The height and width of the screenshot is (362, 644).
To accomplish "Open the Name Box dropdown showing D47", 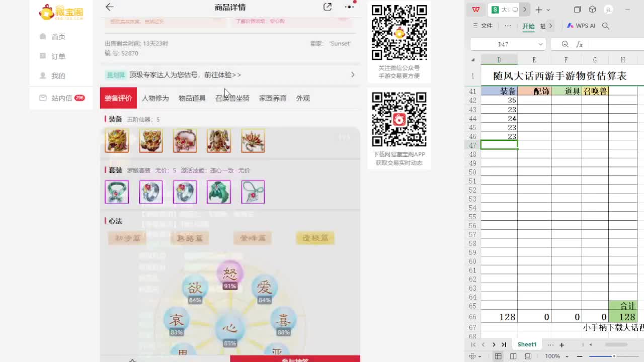I will click(541, 44).
